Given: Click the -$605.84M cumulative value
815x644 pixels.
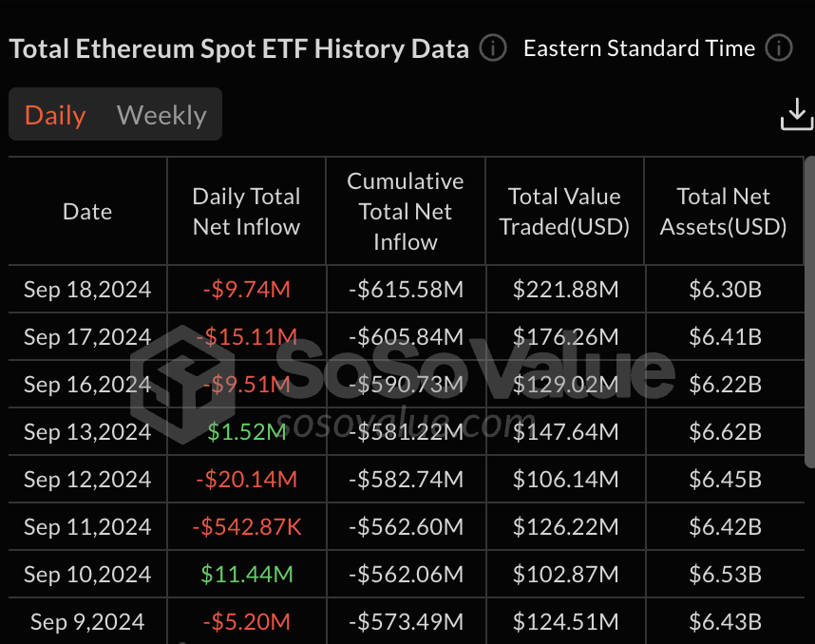Looking at the screenshot, I should 406,337.
